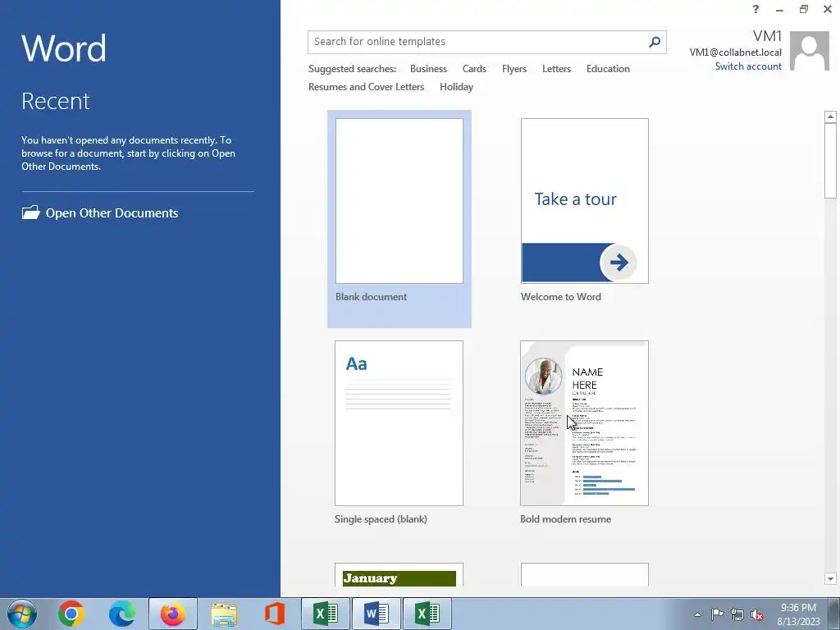Open Firefox from the taskbar
Viewport: 840px width, 630px height.
[x=173, y=614]
